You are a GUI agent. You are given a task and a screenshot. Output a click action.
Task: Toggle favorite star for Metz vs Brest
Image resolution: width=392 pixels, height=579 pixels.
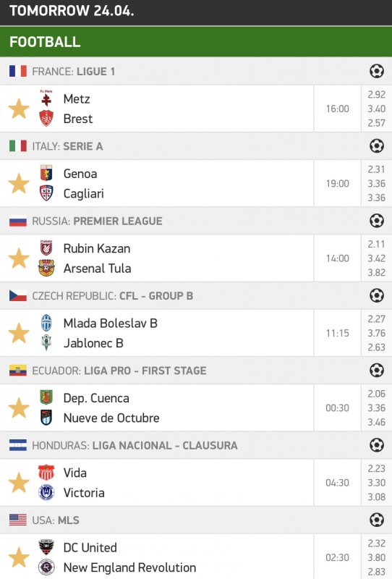click(x=19, y=109)
